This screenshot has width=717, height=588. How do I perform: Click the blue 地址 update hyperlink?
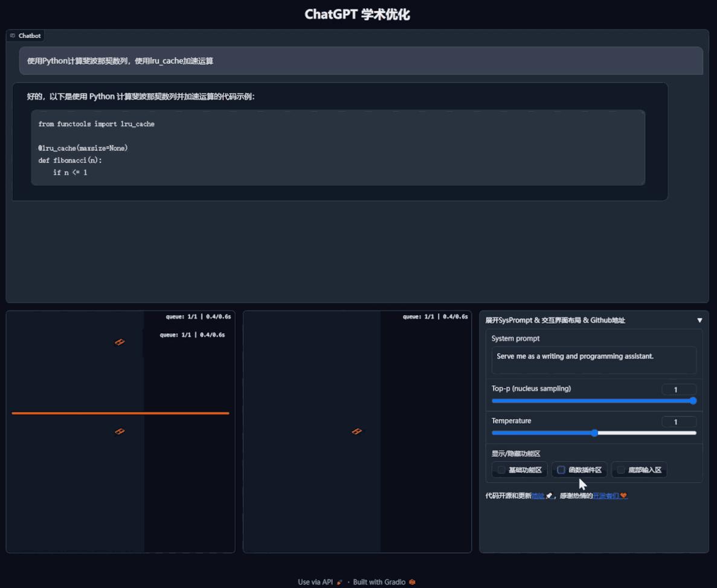coord(538,495)
